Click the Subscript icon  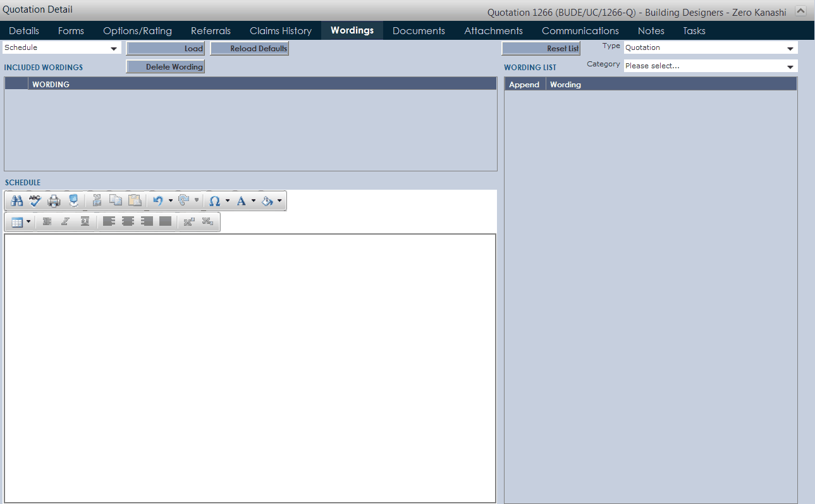coord(207,222)
